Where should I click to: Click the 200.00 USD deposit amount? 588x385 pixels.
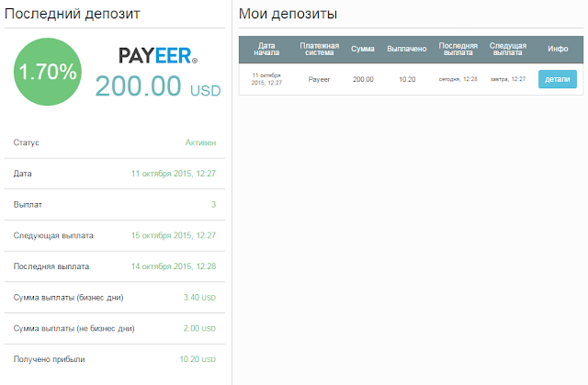tap(158, 86)
